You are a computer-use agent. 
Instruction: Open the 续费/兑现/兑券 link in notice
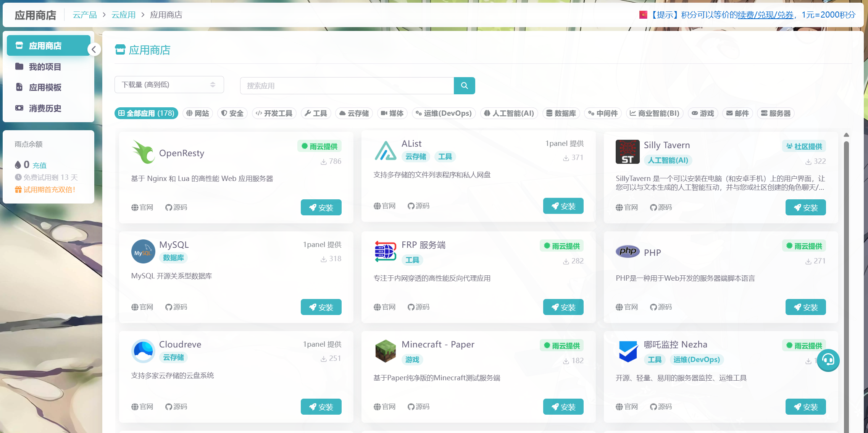(765, 15)
